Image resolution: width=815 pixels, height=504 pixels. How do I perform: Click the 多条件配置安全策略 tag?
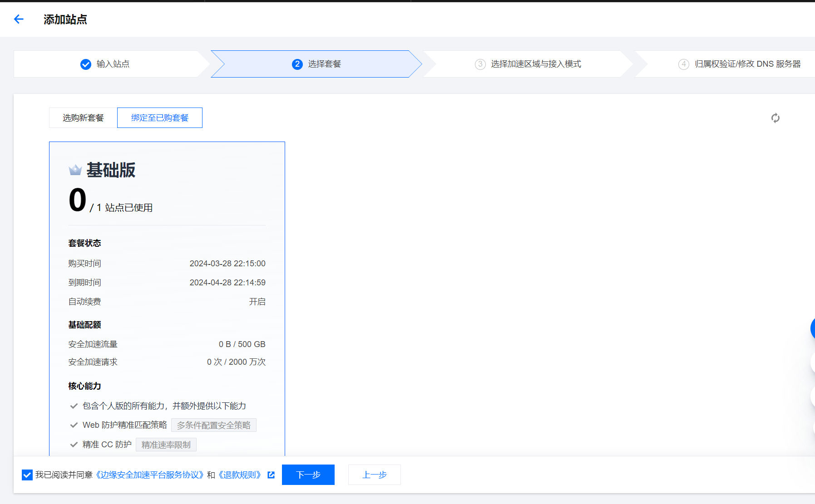tap(214, 426)
